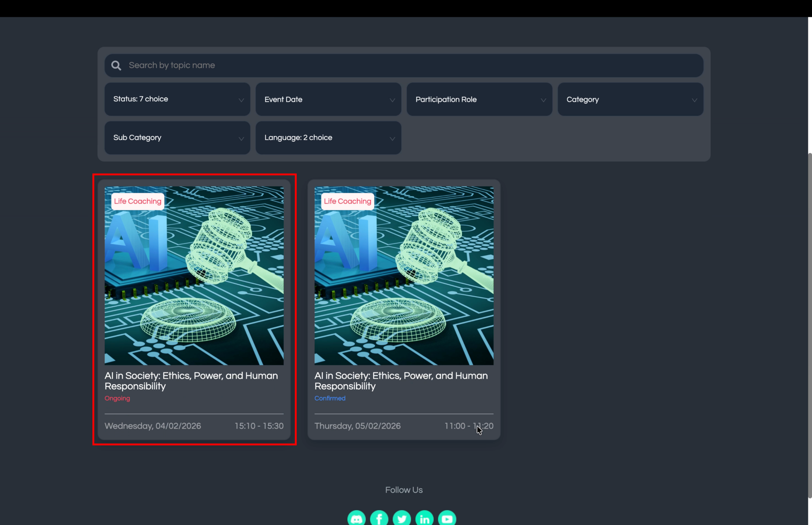Image resolution: width=812 pixels, height=525 pixels.
Task: Click Life Coaching badge on Ongoing card
Action: [137, 201]
